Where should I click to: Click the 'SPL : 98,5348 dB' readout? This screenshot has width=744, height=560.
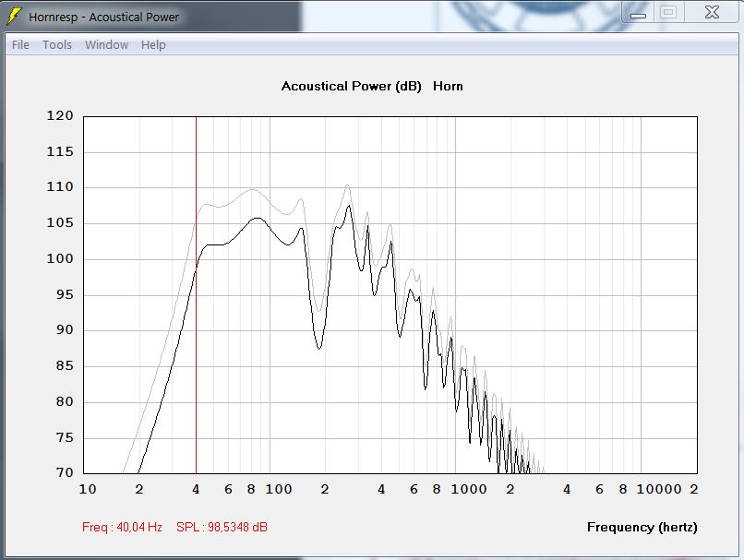click(222, 528)
